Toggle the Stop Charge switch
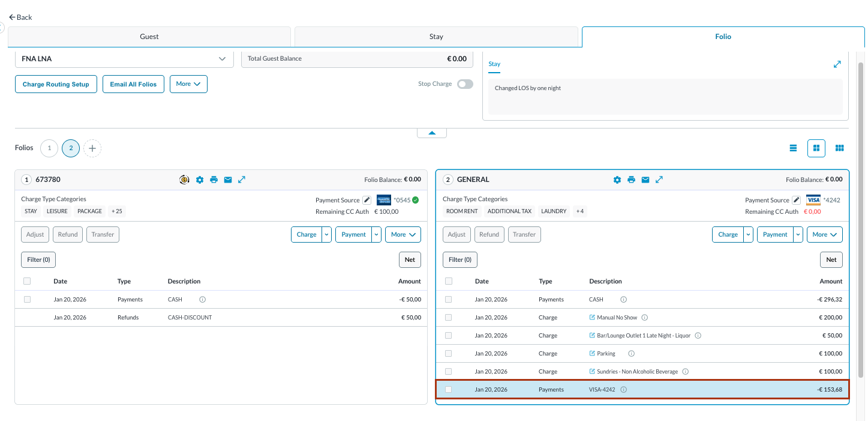Image resolution: width=868 pixels, height=421 pixels. 465,84
